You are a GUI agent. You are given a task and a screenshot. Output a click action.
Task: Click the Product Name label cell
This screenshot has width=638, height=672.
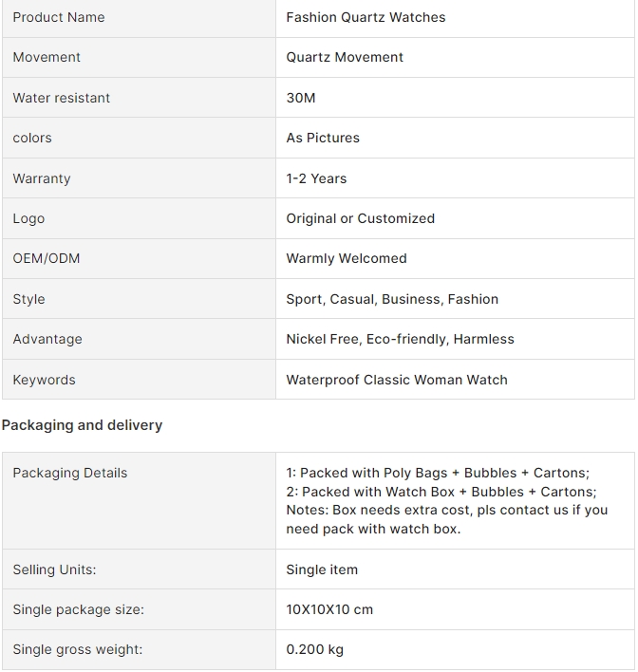tap(139, 18)
